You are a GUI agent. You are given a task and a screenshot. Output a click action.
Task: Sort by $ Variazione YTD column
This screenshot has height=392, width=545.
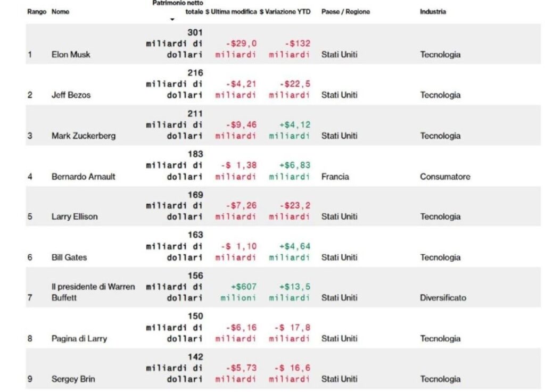point(285,12)
